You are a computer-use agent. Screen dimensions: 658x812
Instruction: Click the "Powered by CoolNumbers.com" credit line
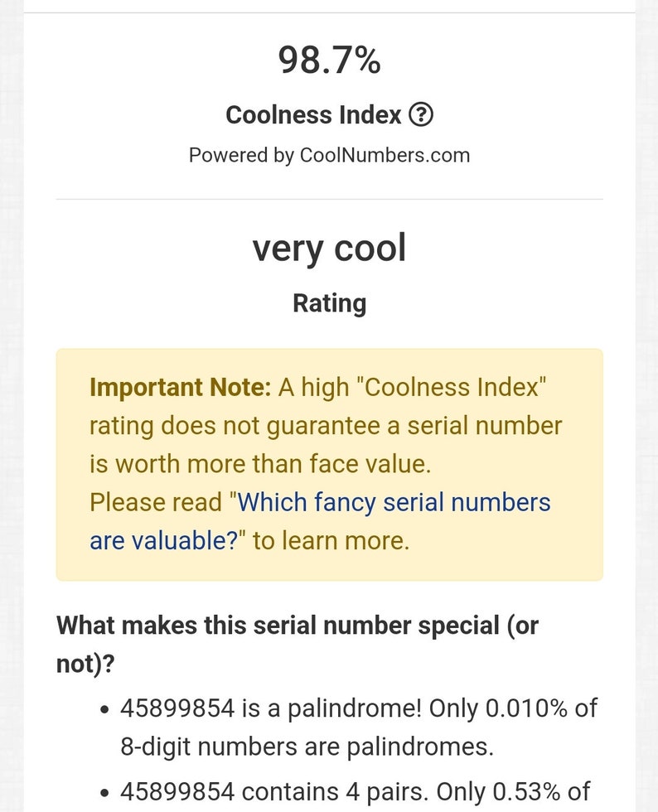[x=329, y=156]
